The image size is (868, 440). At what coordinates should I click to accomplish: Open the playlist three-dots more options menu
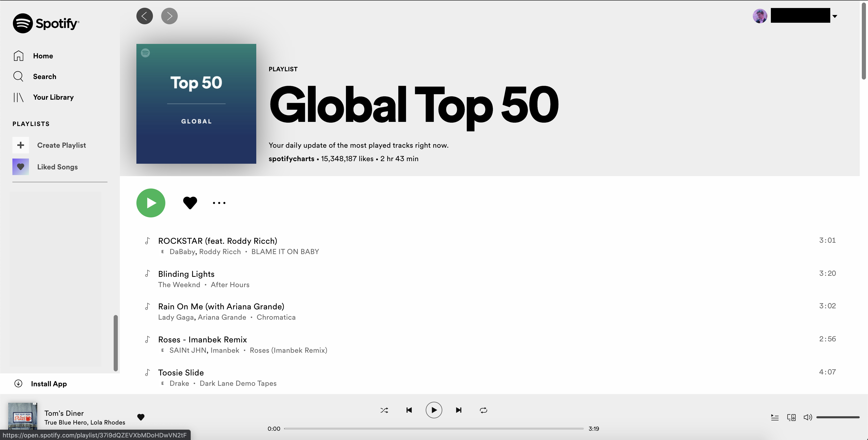(x=219, y=203)
